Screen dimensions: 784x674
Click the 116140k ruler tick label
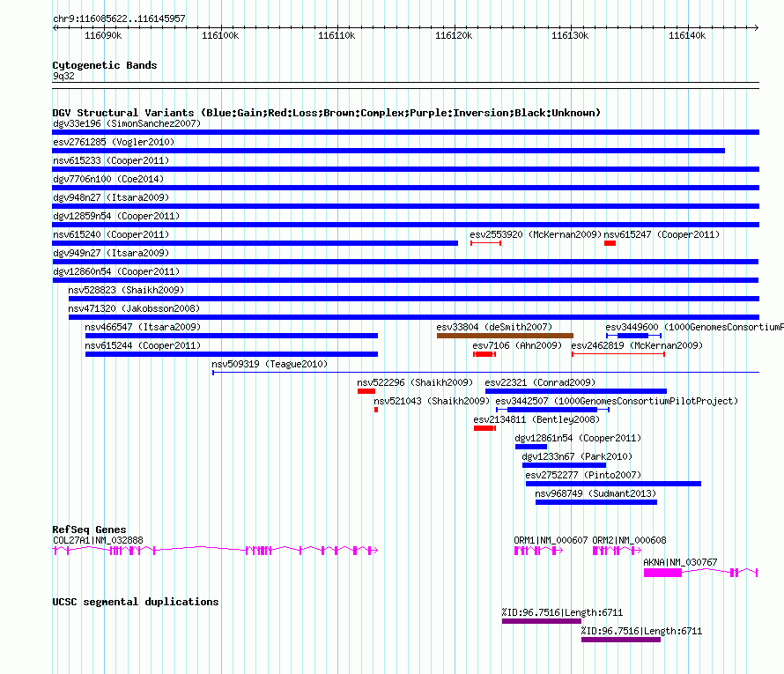click(687, 35)
